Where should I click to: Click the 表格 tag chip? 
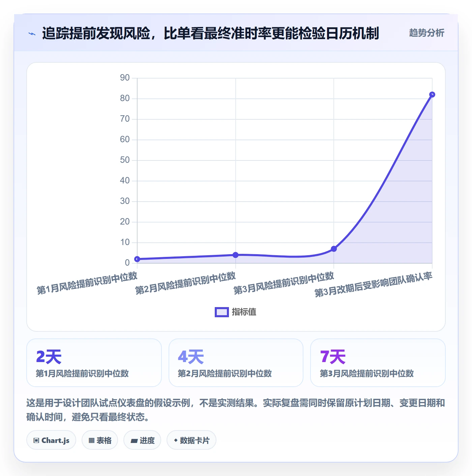(x=100, y=440)
